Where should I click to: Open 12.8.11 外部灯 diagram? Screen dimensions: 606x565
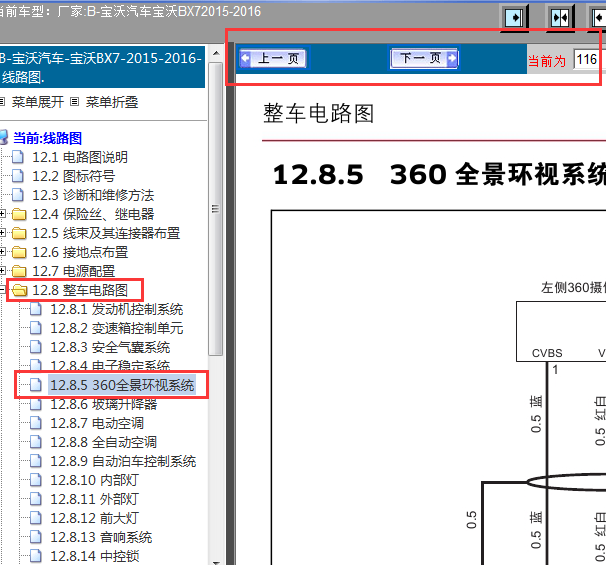tap(94, 499)
